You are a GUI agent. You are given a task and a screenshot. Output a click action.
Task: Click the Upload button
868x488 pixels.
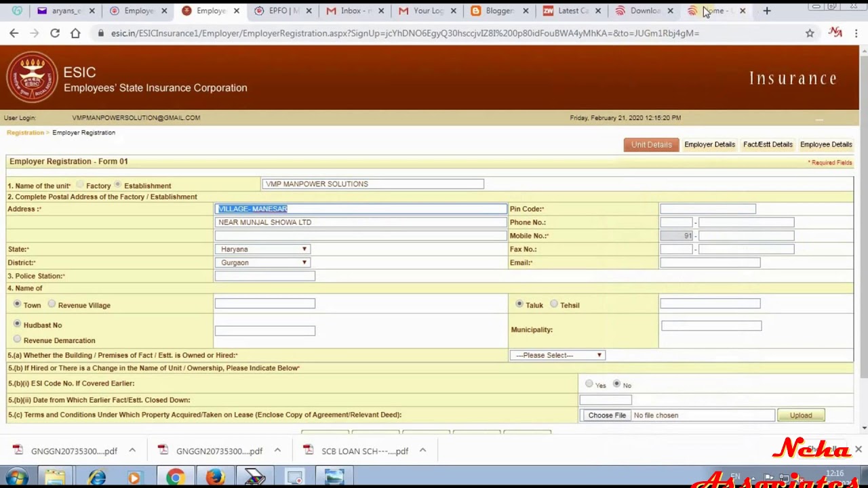(x=801, y=415)
